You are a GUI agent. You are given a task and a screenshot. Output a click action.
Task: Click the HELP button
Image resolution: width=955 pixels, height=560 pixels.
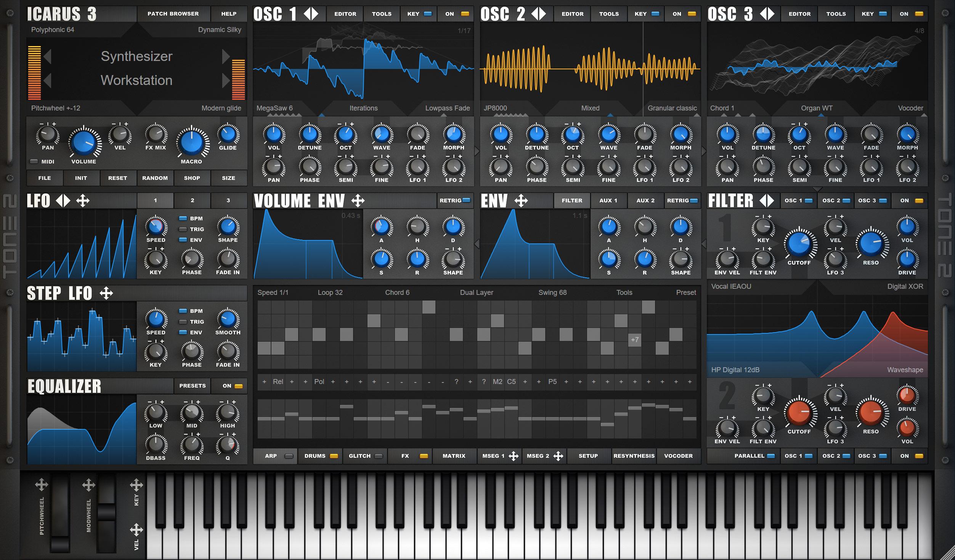pos(229,14)
